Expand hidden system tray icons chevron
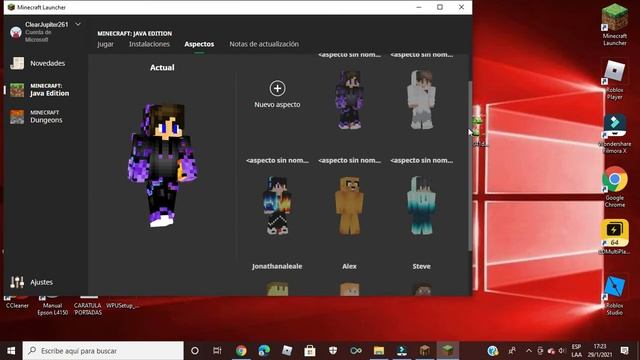 coord(529,351)
